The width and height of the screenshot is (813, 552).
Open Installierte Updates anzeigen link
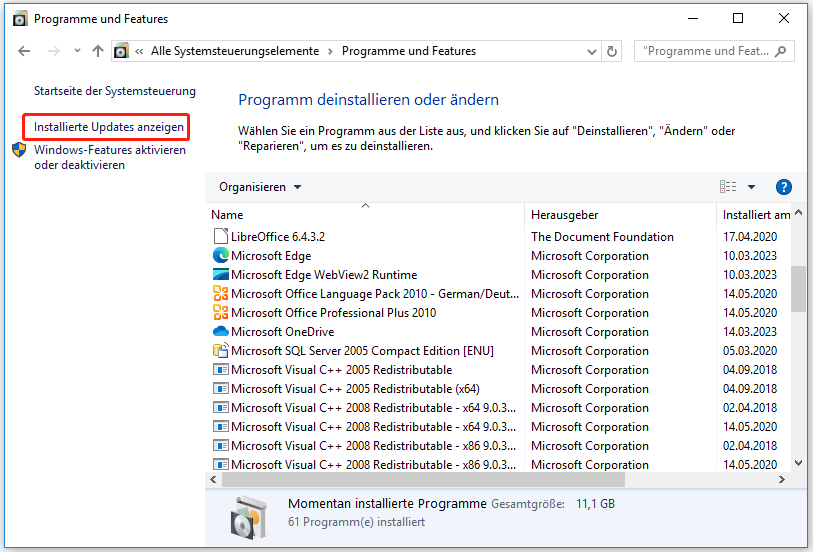[x=108, y=127]
